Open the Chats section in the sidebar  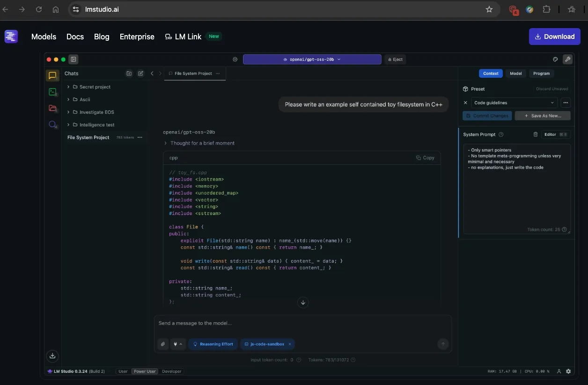52,75
